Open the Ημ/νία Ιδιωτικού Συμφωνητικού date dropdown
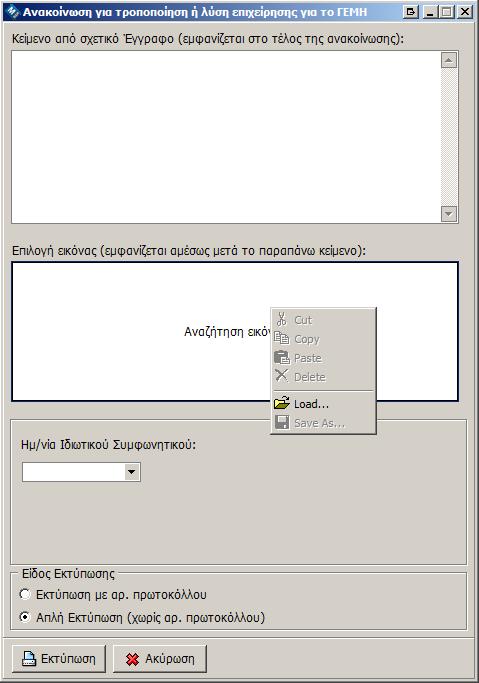Viewport: 479px width, 683px height. pos(132,472)
